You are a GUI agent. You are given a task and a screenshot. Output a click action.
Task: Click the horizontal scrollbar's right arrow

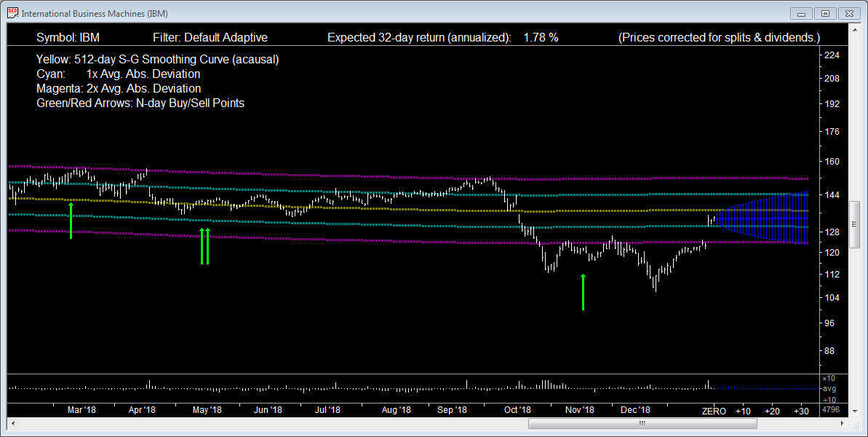pos(843,424)
